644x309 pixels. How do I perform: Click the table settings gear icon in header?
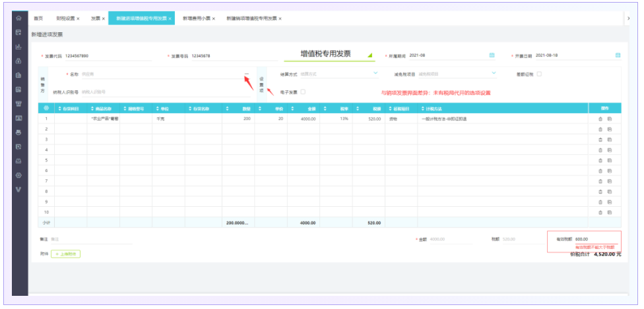tap(46, 107)
